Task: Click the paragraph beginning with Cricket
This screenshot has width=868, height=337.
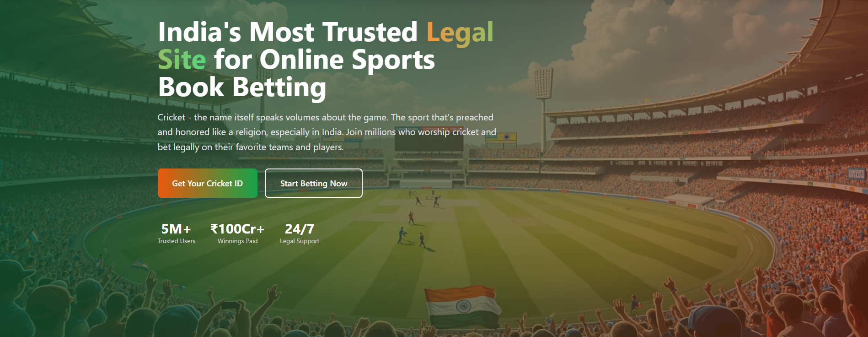Action: point(327,132)
